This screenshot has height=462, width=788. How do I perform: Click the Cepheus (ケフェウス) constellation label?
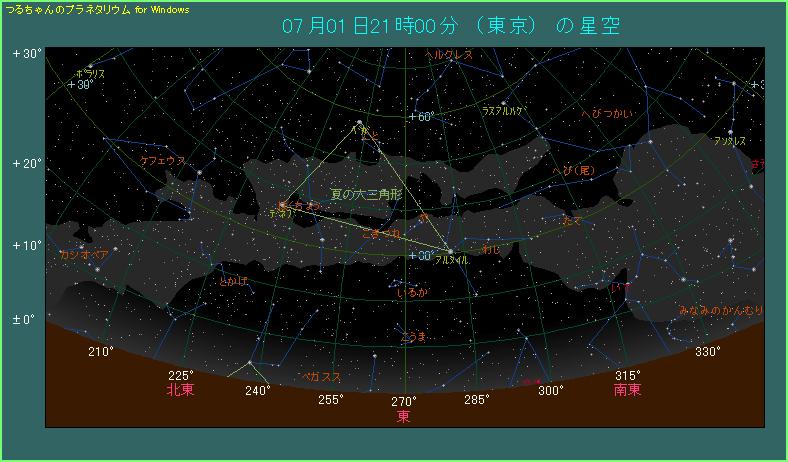click(x=160, y=160)
